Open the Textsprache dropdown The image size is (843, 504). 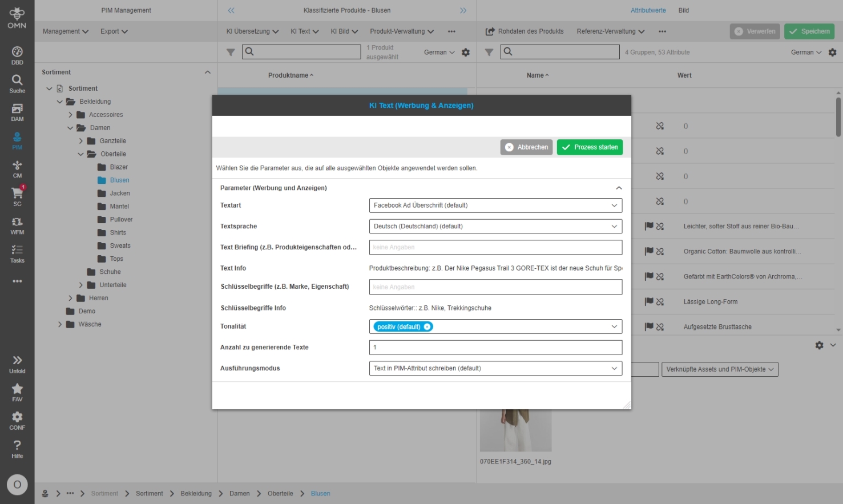[495, 227]
